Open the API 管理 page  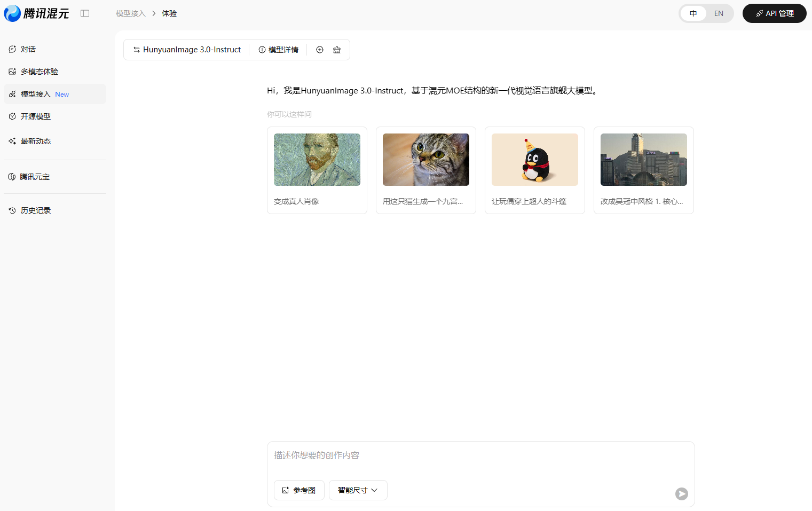click(774, 13)
